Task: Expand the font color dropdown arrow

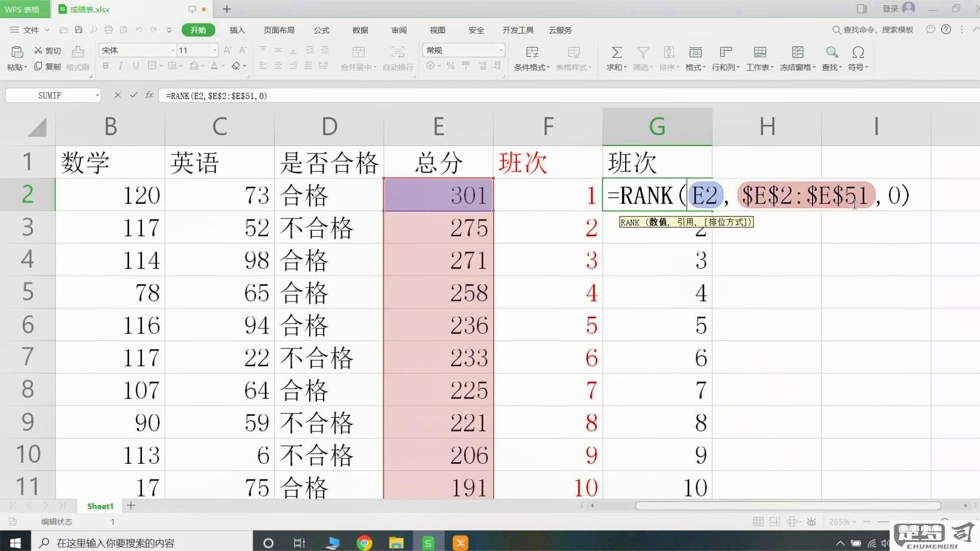Action: [223, 66]
